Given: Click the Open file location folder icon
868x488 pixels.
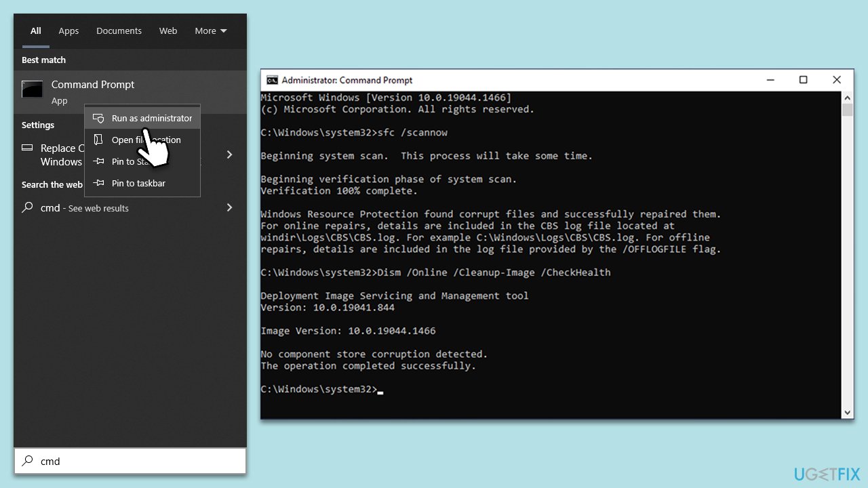Looking at the screenshot, I should point(99,140).
